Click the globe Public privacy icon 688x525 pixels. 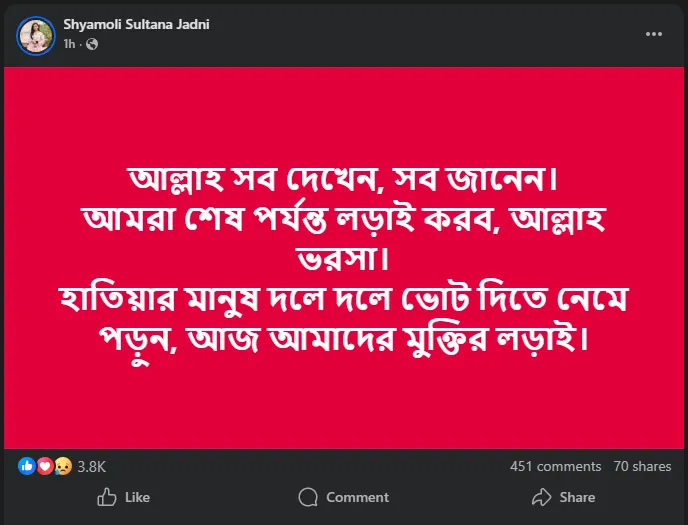coord(92,44)
